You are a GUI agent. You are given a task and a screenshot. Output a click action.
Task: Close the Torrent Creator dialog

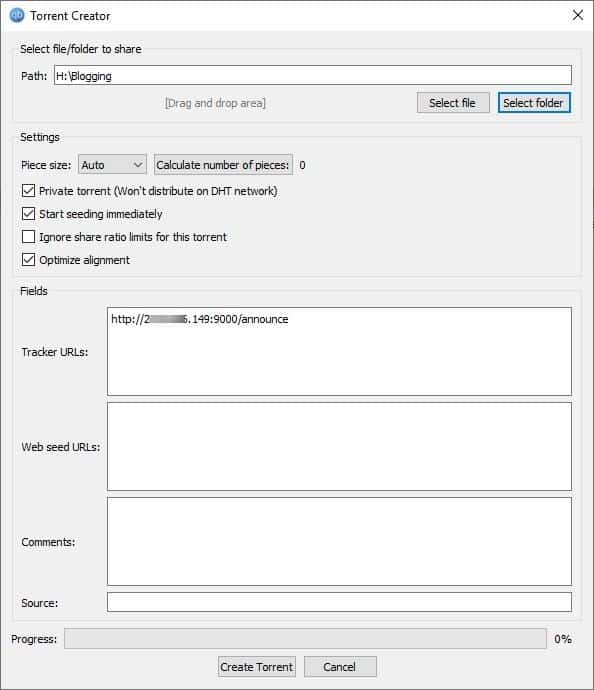click(578, 15)
